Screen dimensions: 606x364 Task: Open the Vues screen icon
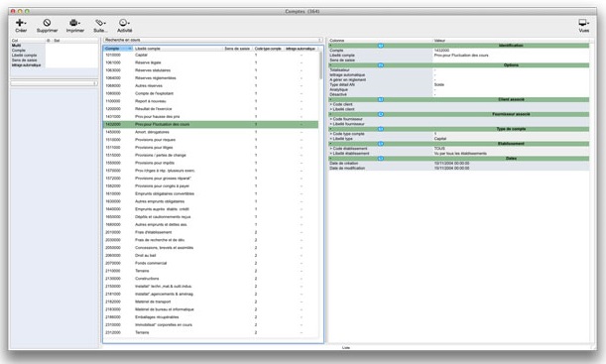click(583, 23)
